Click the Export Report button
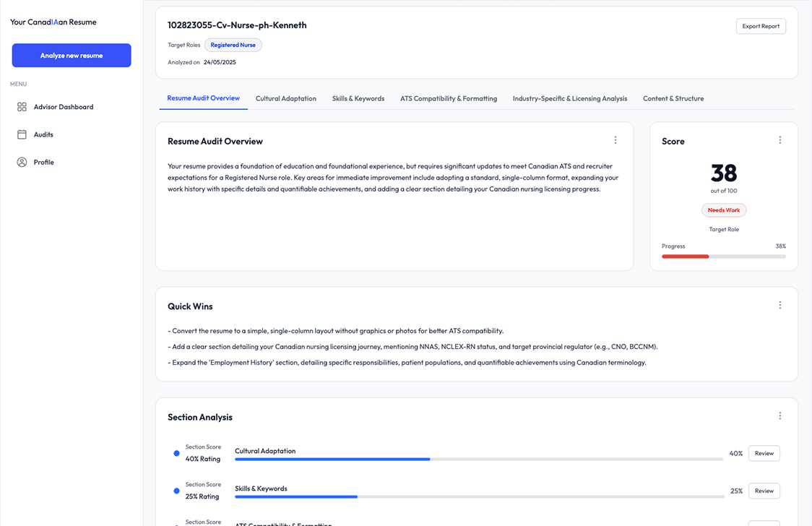Image resolution: width=812 pixels, height=526 pixels. [x=761, y=26]
